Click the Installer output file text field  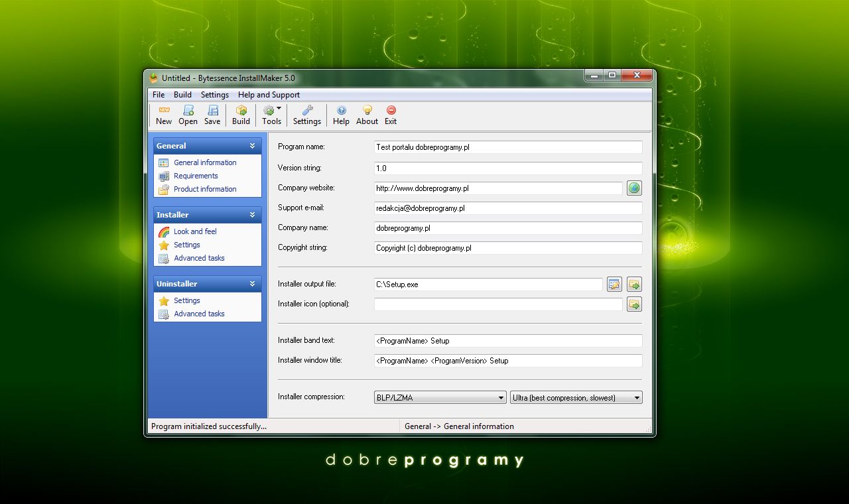click(488, 284)
